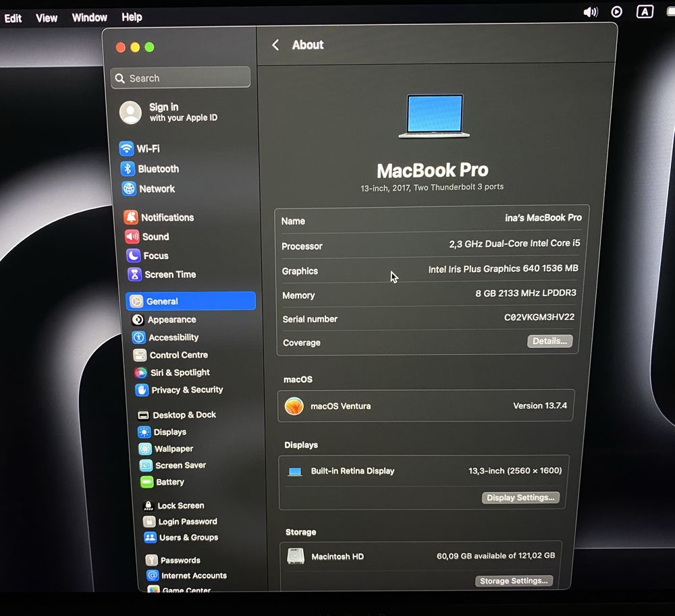Open Privacy & Security hand icon

point(142,390)
